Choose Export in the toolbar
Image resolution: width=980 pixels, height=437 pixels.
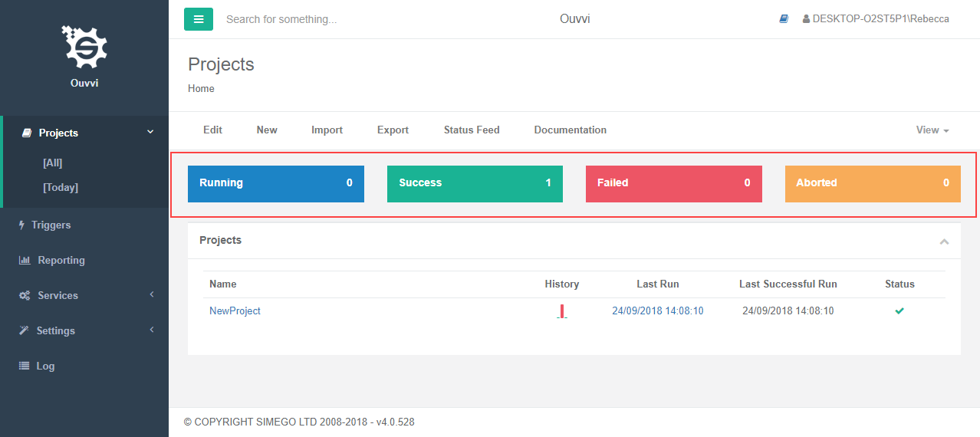[x=393, y=130]
